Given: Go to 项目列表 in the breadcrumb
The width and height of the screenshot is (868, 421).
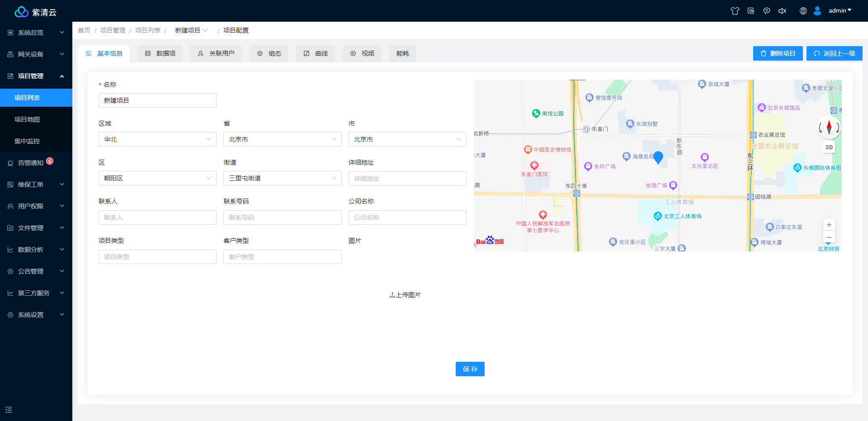Looking at the screenshot, I should (x=148, y=30).
